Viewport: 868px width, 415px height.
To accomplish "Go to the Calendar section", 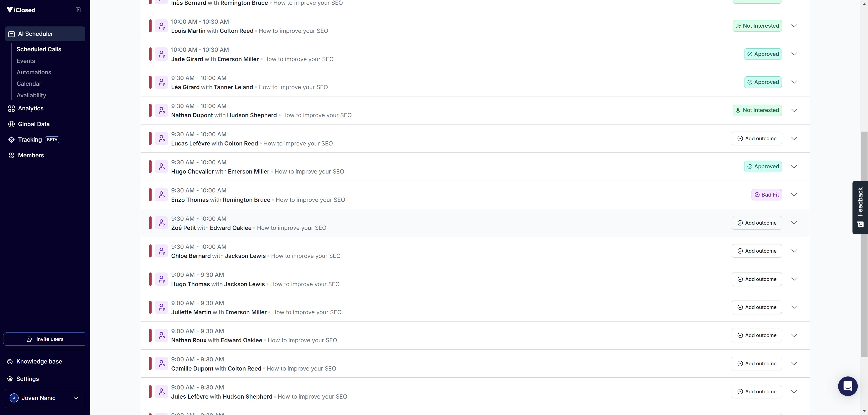I will click(29, 84).
